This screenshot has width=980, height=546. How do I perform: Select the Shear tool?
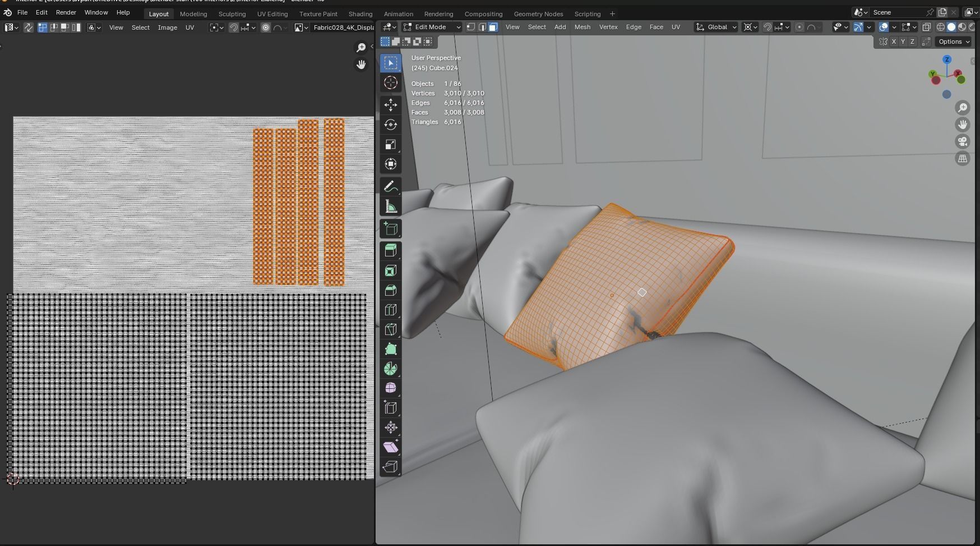click(x=391, y=447)
